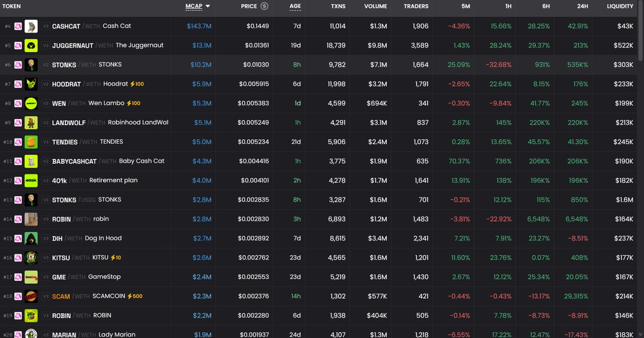This screenshot has width=644, height=338.
Task: Sort the table by the 6H change column
Action: click(546, 6)
